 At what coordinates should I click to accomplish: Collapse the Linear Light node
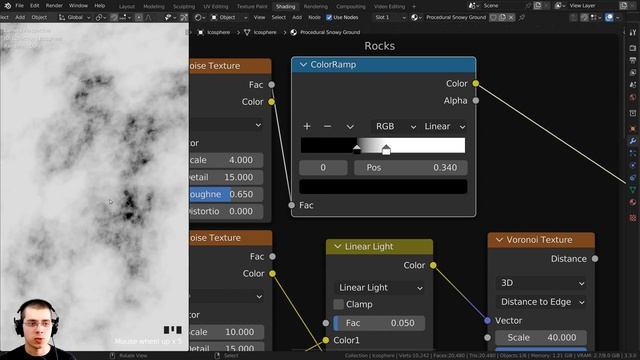coord(338,247)
